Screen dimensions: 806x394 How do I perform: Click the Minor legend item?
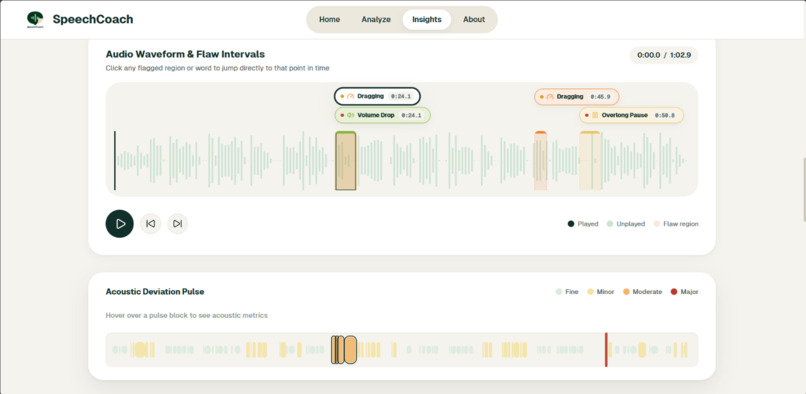pyautogui.click(x=600, y=292)
